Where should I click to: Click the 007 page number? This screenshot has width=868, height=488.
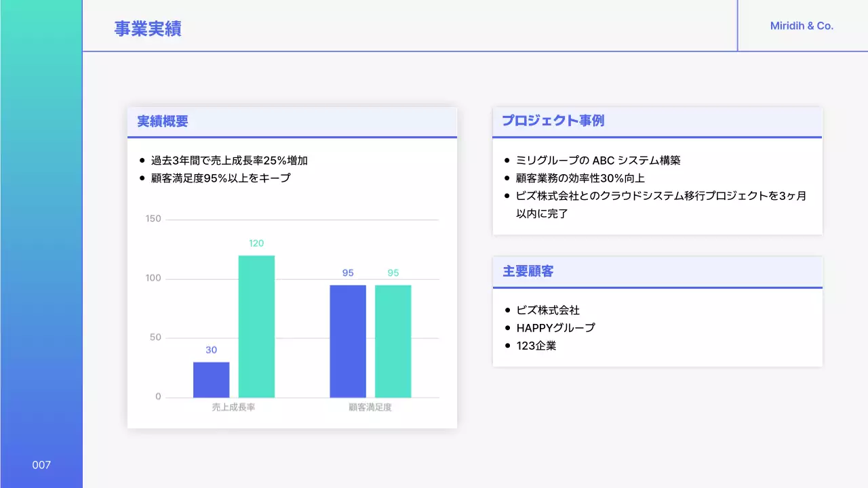point(42,465)
